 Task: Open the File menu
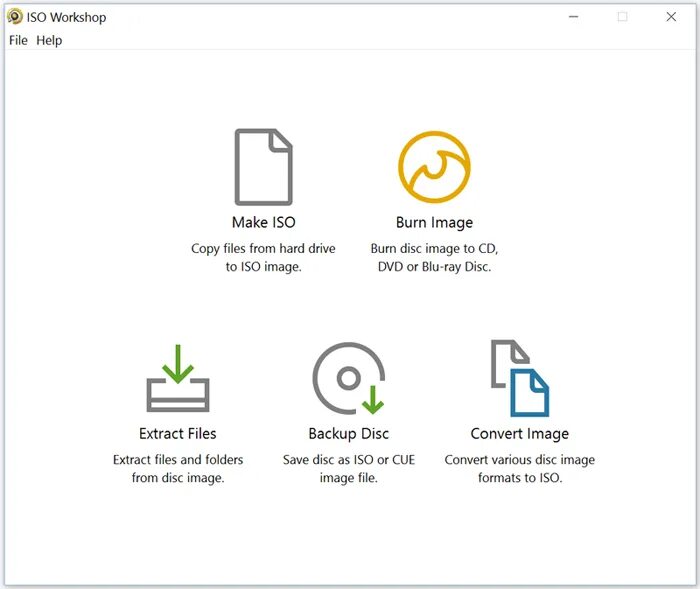[x=18, y=41]
